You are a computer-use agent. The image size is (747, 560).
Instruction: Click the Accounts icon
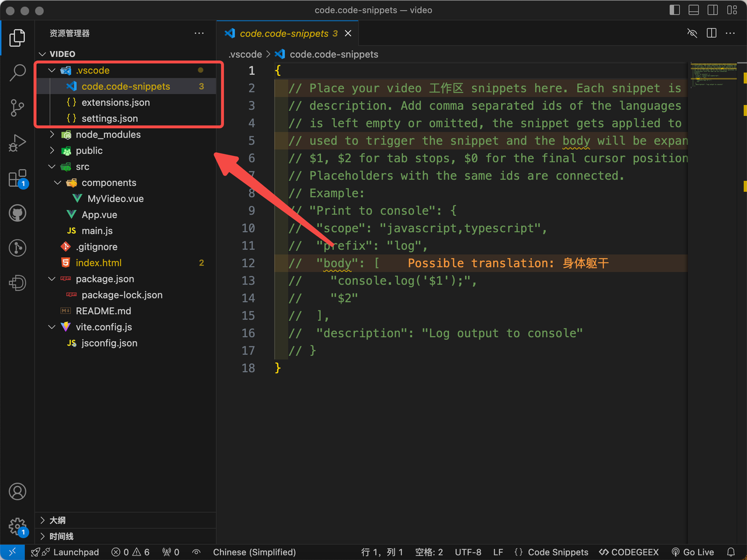18,492
